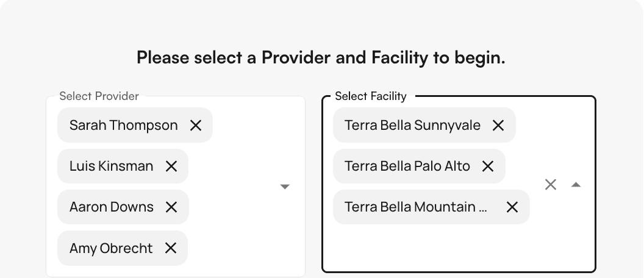The width and height of the screenshot is (644, 278).
Task: Clear all selected facilities
Action: coord(551,185)
